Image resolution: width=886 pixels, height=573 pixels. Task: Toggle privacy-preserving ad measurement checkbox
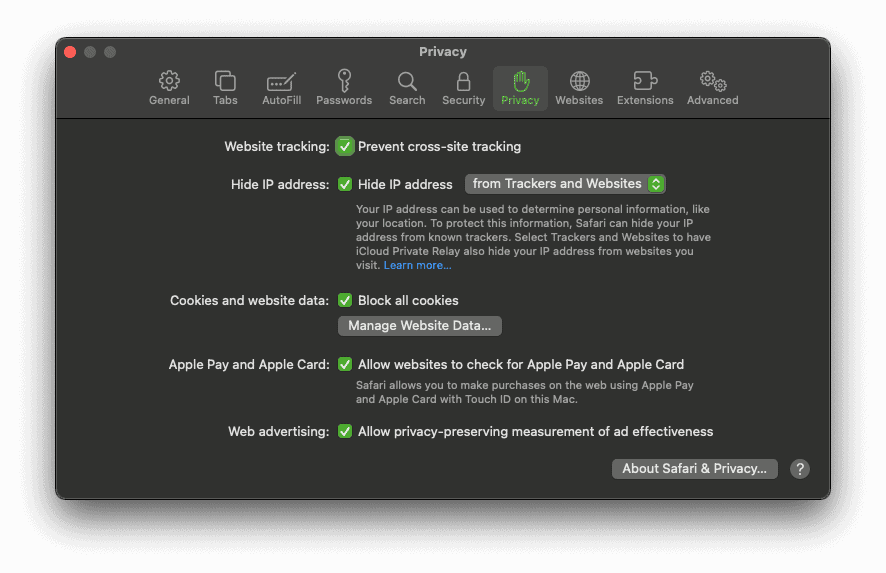pos(345,431)
